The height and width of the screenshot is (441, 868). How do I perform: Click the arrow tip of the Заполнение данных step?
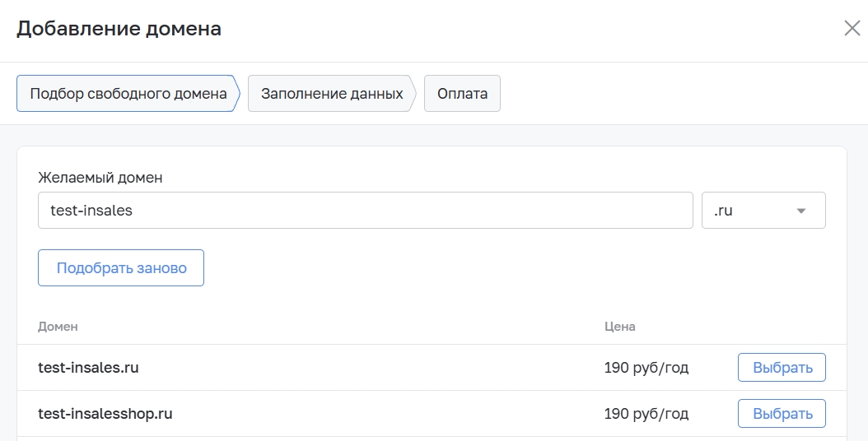tap(413, 94)
